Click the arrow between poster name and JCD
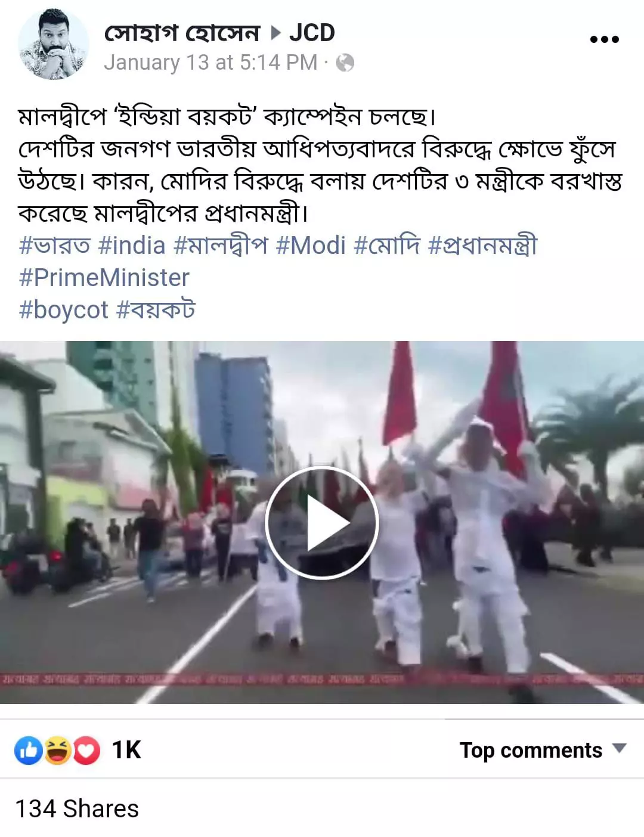The height and width of the screenshot is (837, 644). 275,33
